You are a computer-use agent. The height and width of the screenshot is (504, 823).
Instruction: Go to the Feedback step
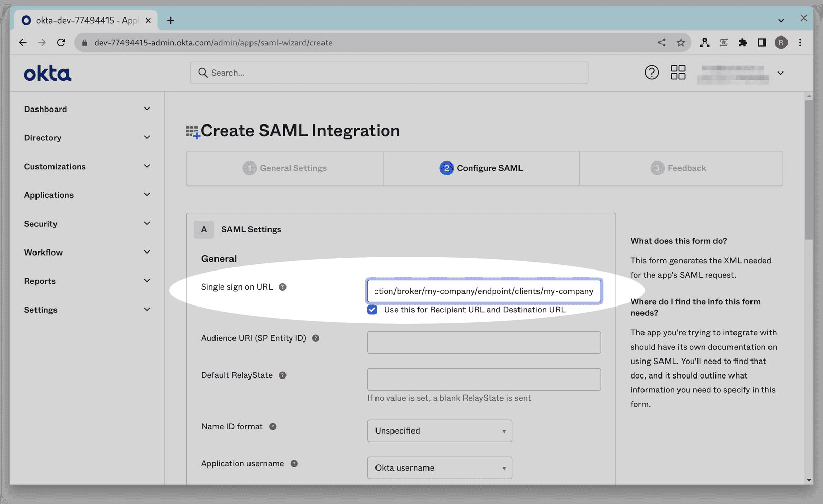(x=681, y=168)
